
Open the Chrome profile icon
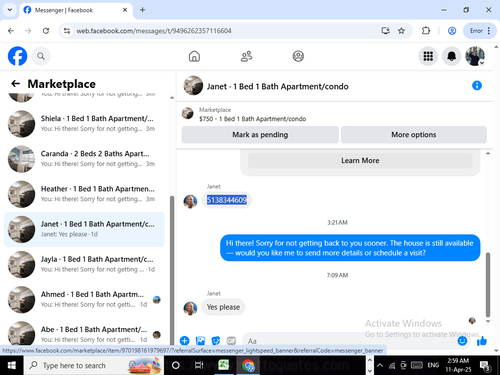[452, 31]
